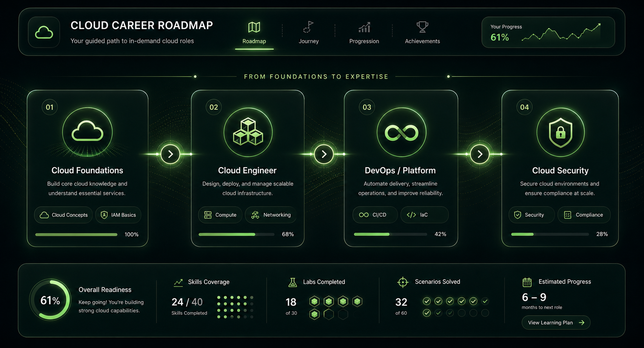The image size is (644, 348).
Task: Open the IAM Basics tag
Action: (x=118, y=215)
